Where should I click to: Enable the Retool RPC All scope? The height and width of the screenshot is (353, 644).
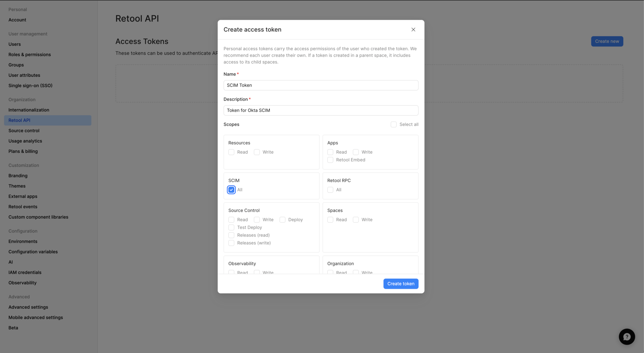pos(330,190)
